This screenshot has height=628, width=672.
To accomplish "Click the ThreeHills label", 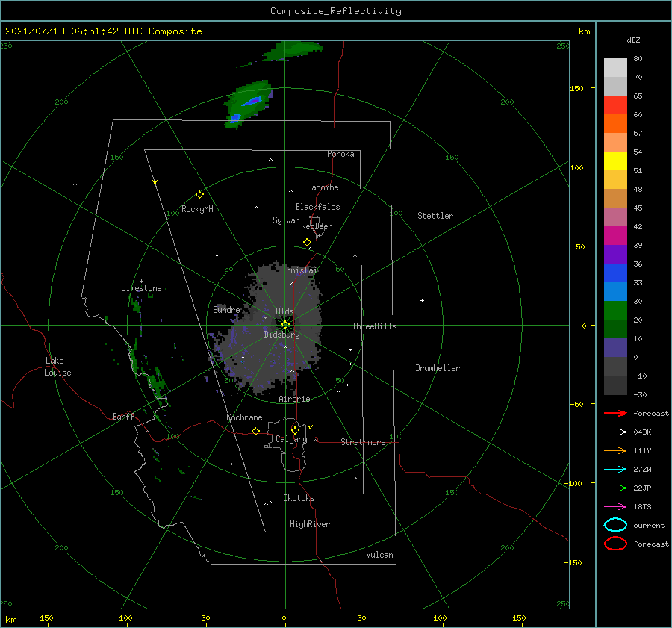I will click(374, 326).
